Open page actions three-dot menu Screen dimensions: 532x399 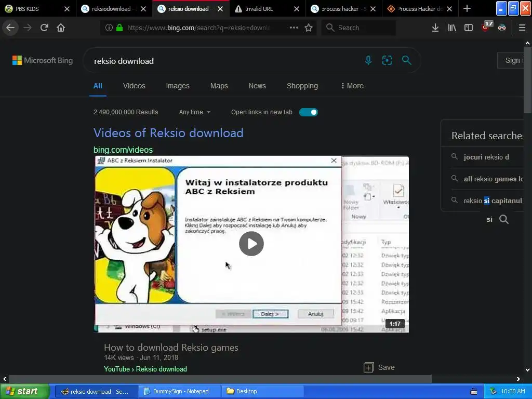click(294, 28)
